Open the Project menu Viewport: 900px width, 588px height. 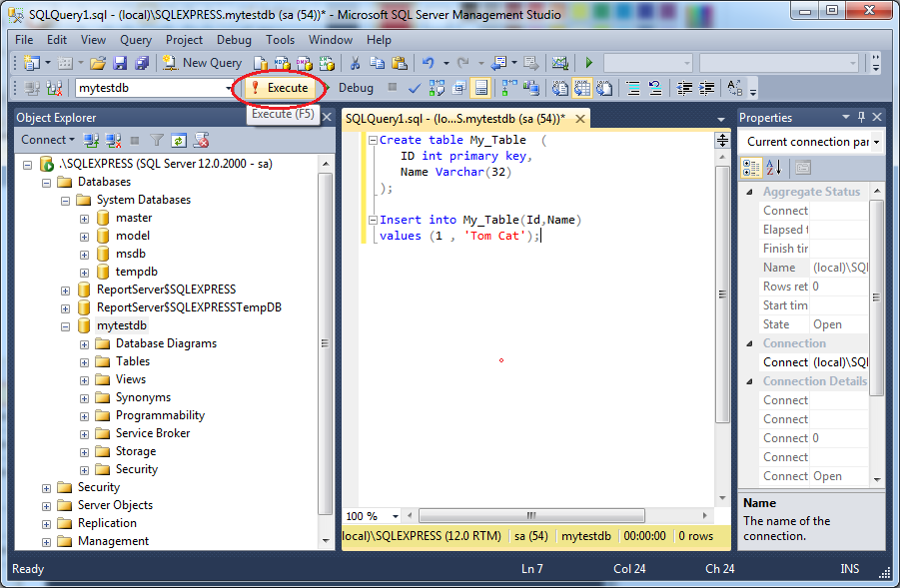pos(184,40)
